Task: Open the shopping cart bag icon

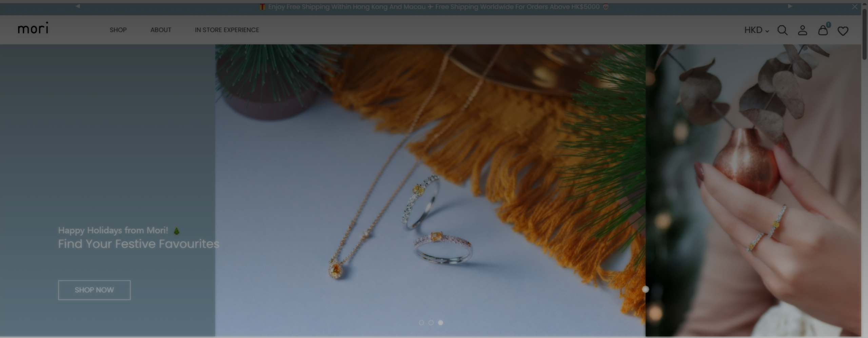Action: (823, 31)
